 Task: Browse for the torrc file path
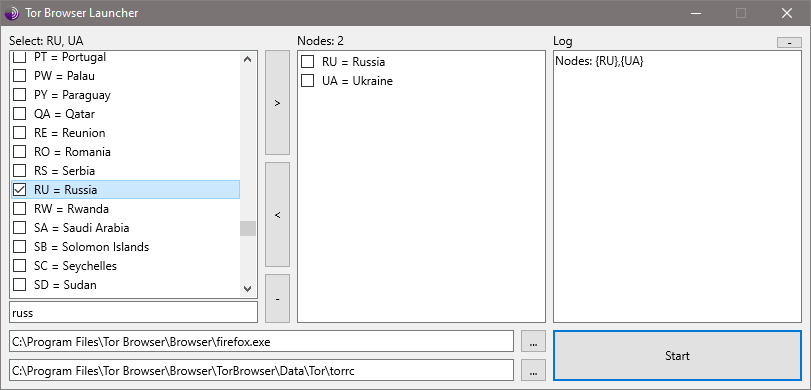pos(533,370)
